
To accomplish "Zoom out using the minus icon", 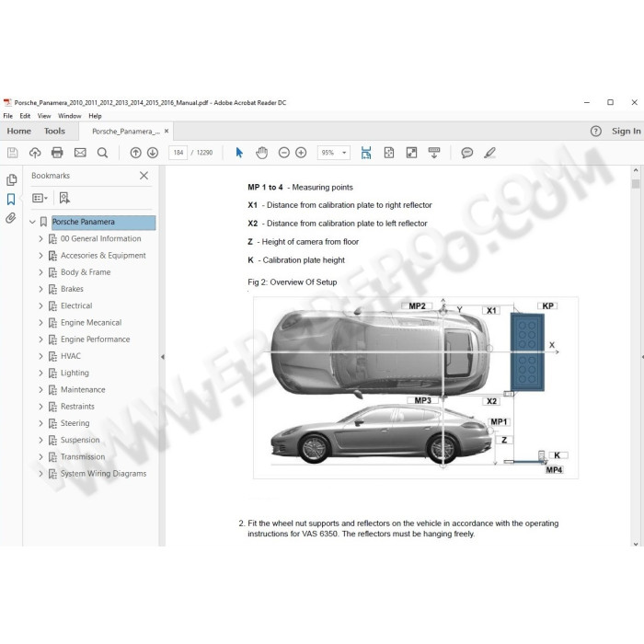I will click(283, 153).
